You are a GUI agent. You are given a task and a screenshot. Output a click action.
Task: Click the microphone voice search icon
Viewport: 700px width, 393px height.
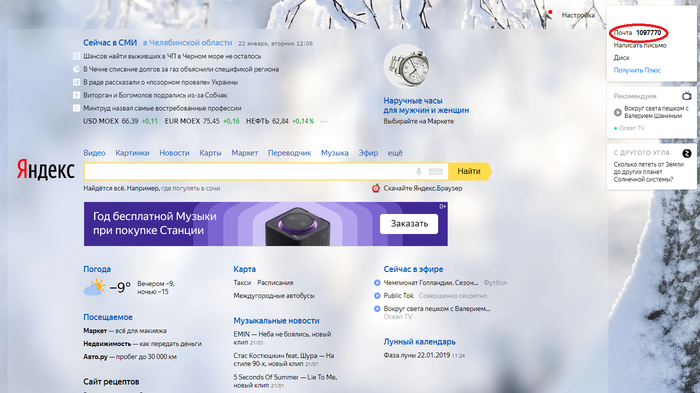click(418, 171)
